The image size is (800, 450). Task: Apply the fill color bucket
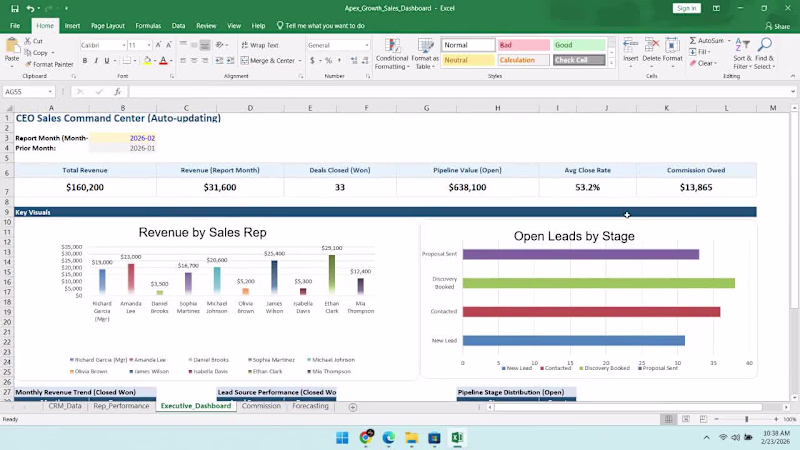click(147, 61)
